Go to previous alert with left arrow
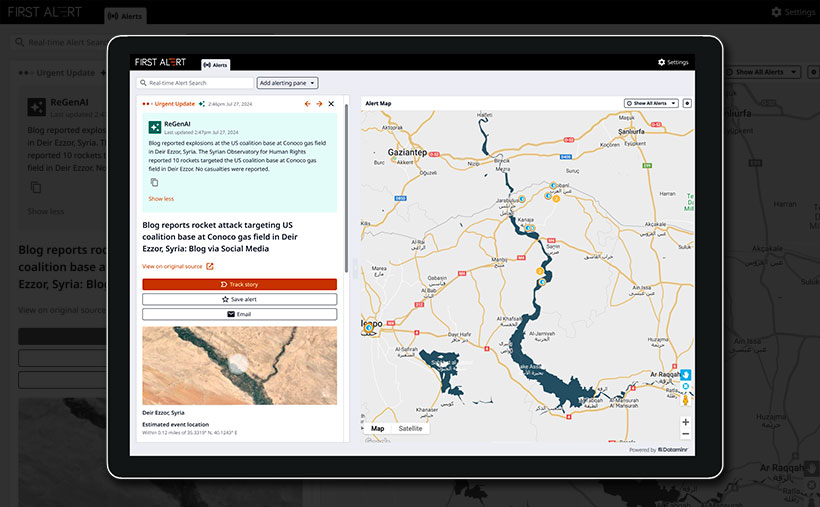This screenshot has width=820, height=507. [x=308, y=103]
